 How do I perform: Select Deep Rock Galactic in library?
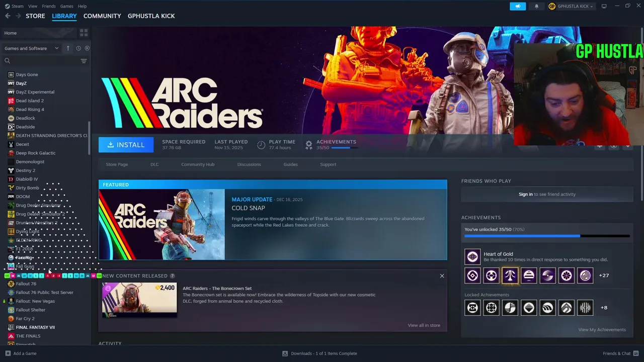[36, 153]
